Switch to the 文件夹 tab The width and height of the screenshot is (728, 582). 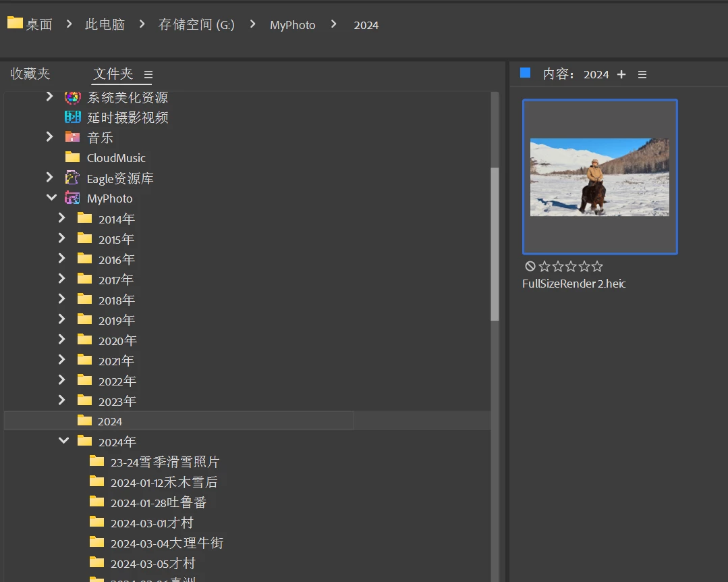point(113,74)
